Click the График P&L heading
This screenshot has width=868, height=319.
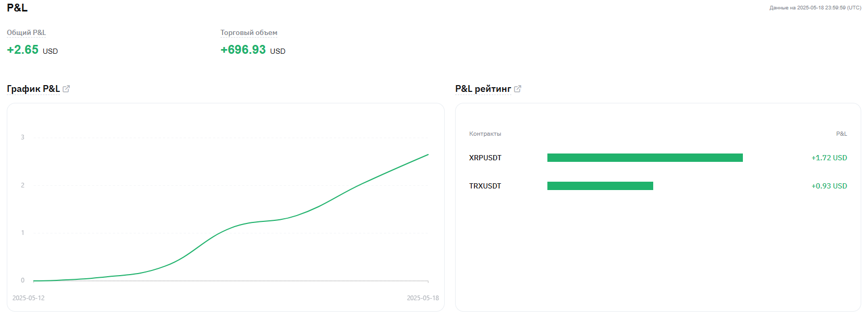point(33,89)
